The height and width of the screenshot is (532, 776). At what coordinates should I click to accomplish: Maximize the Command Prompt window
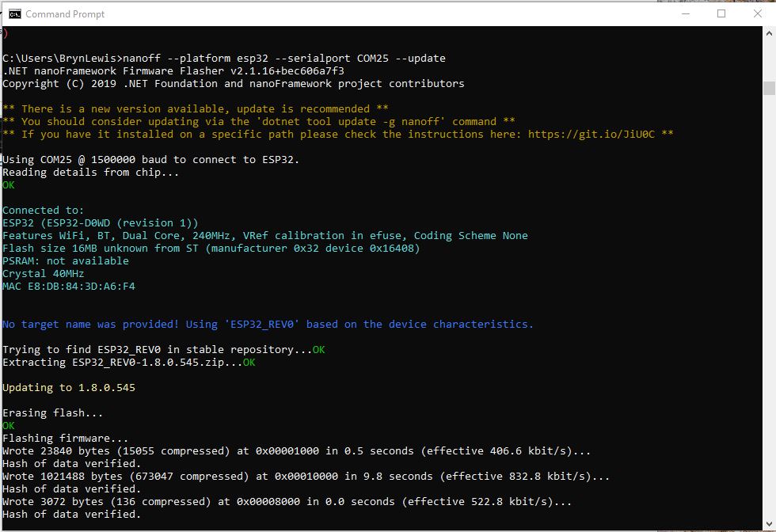coord(721,13)
